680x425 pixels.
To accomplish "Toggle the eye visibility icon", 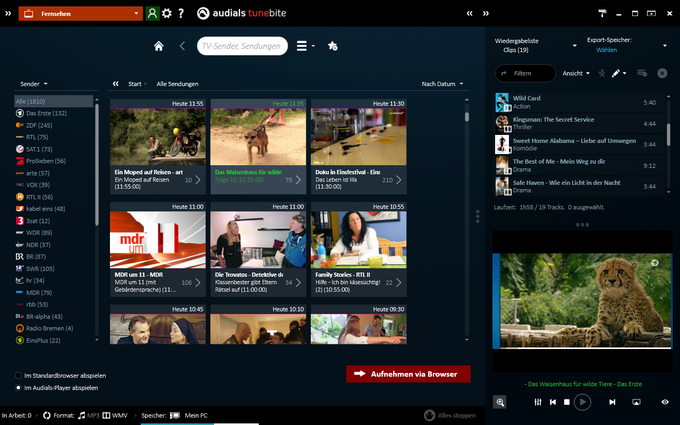I will point(665,402).
